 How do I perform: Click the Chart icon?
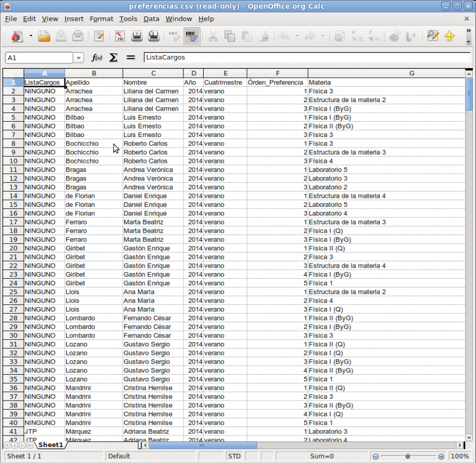click(x=395, y=36)
